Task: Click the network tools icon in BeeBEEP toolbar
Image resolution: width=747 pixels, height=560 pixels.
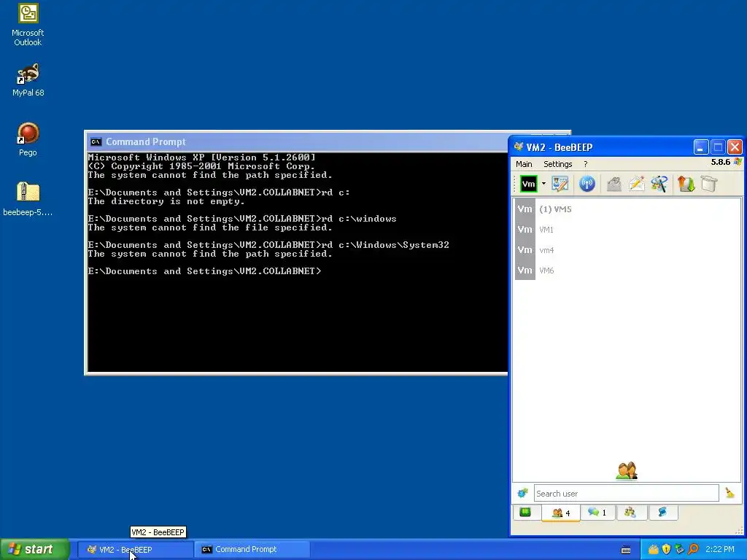Action: pyautogui.click(x=659, y=184)
